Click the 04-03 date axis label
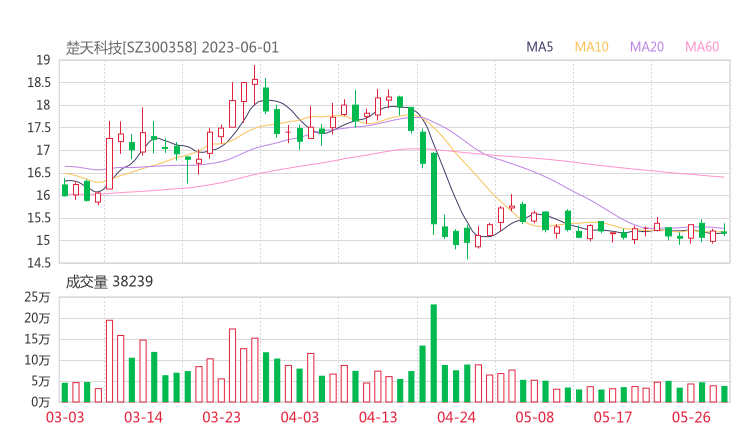The image size is (740, 440). pos(300,417)
